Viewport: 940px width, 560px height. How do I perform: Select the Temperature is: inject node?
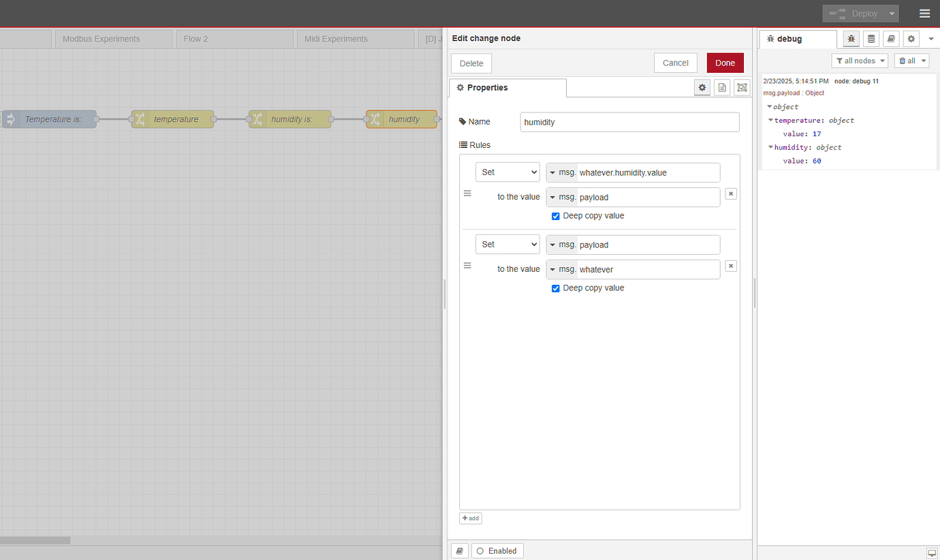(x=49, y=119)
